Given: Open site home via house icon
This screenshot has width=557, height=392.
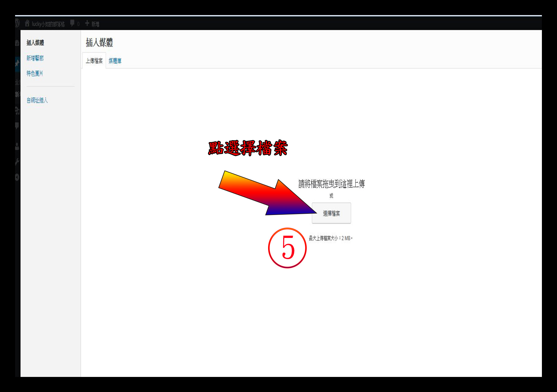Looking at the screenshot, I should pyautogui.click(x=27, y=23).
